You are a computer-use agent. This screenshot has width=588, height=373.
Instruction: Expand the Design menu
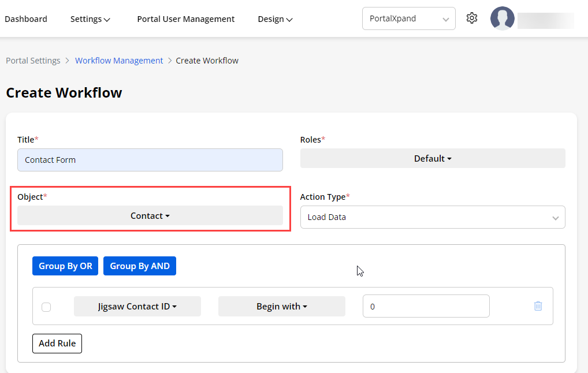click(x=275, y=19)
